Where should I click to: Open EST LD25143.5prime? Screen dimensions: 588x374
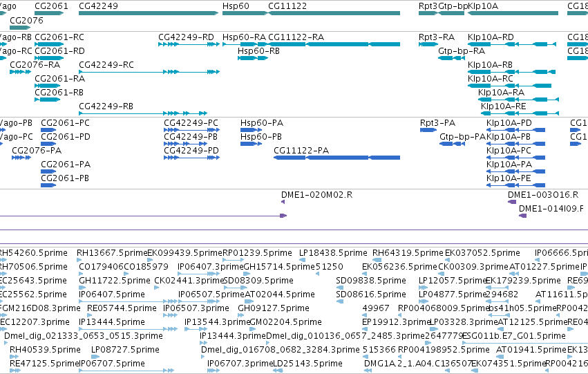(x=278, y=371)
